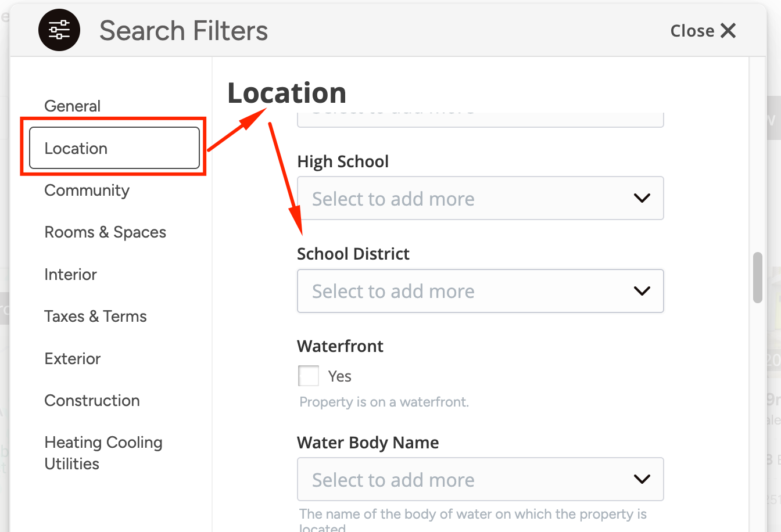This screenshot has height=532, width=781.
Task: Close the Search Filters dialog
Action: (703, 31)
